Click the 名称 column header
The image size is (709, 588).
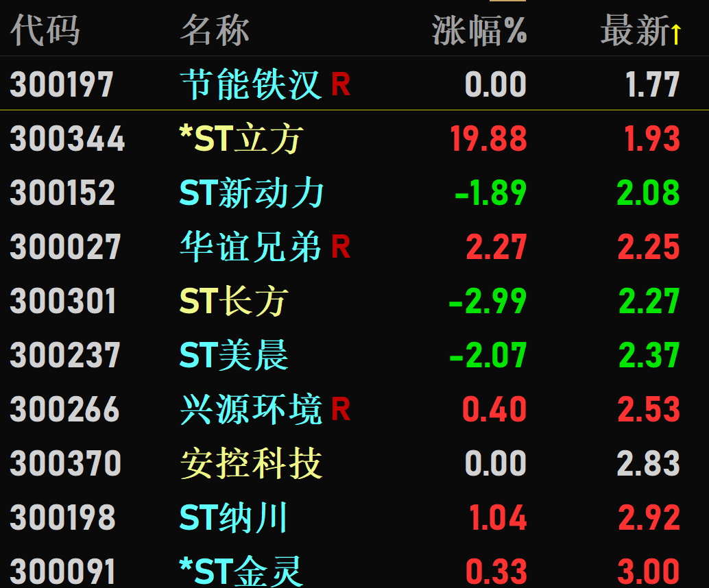click(x=215, y=31)
